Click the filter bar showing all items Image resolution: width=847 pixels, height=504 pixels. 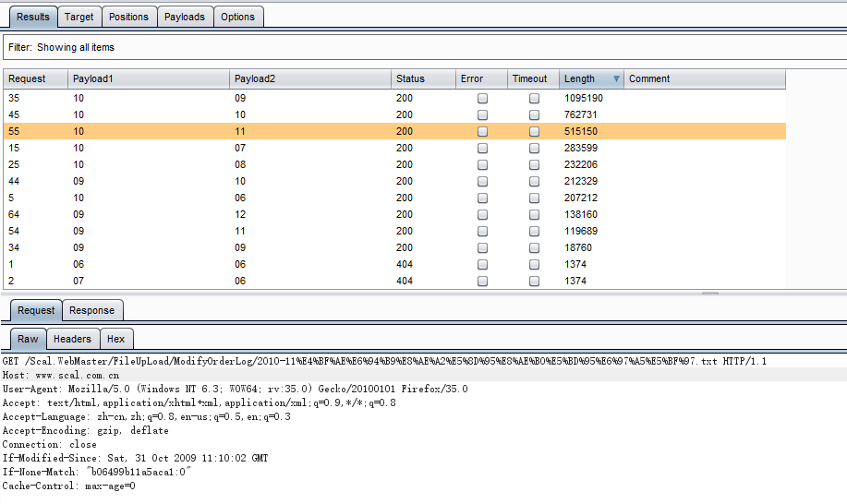tap(425, 47)
